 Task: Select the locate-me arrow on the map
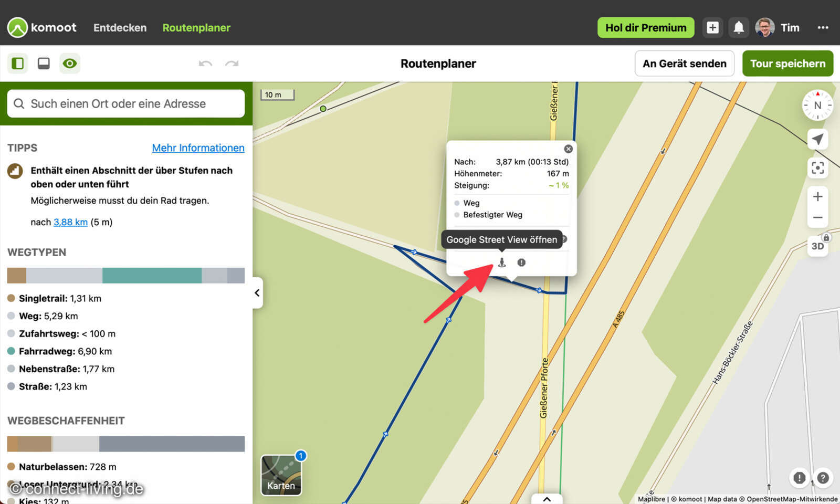(817, 139)
